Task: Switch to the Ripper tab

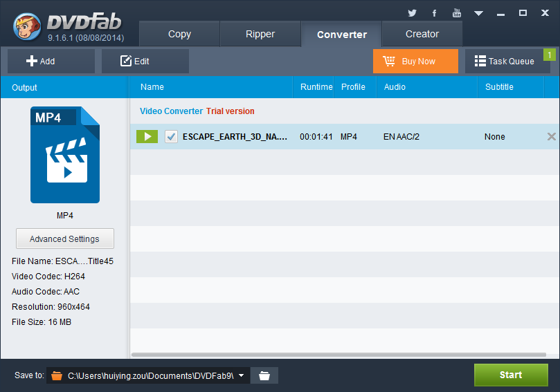Action: pos(260,34)
